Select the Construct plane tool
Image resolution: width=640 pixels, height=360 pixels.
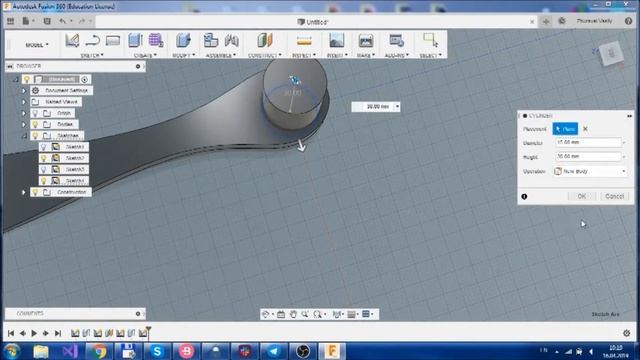(x=265, y=40)
